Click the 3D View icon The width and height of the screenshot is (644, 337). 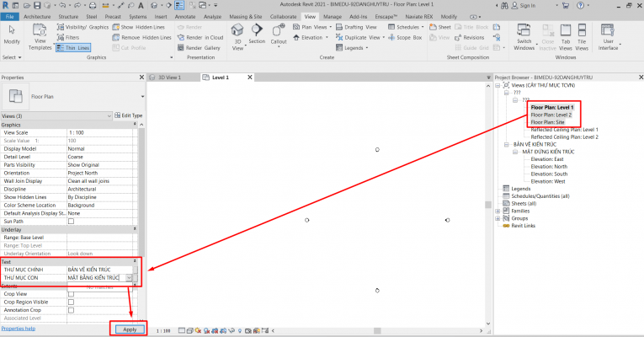(x=238, y=37)
